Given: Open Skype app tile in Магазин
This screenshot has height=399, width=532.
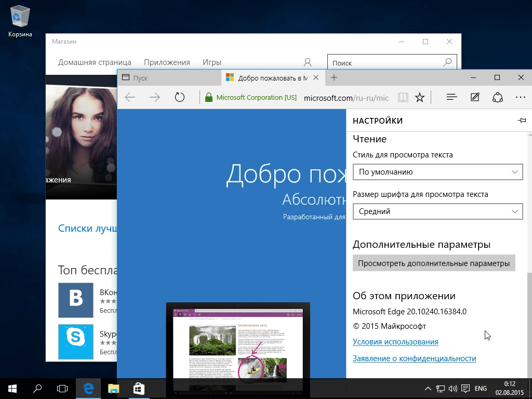Looking at the screenshot, I should click(76, 342).
